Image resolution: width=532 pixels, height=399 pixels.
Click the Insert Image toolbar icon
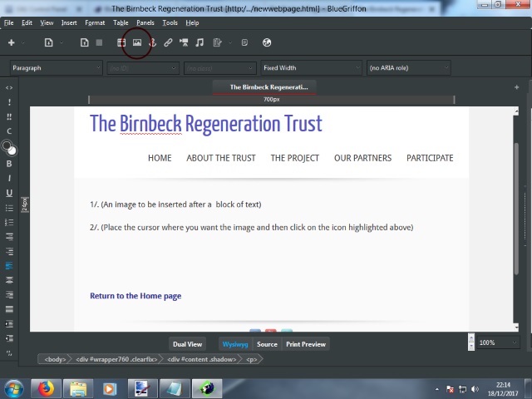(x=137, y=42)
